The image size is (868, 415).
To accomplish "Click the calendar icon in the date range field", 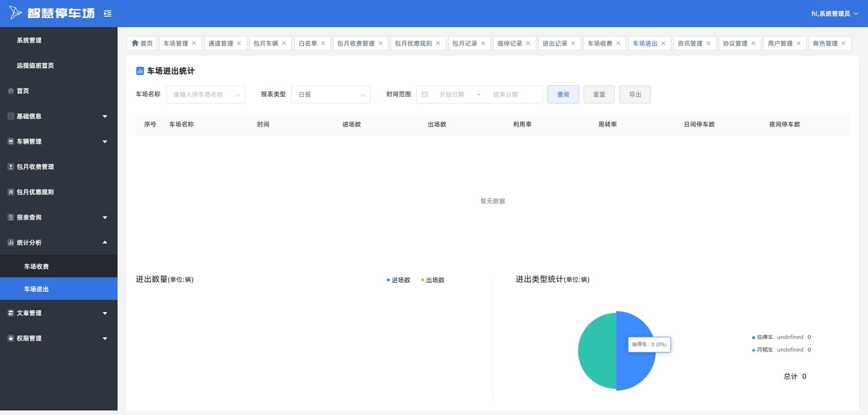I will click(425, 94).
